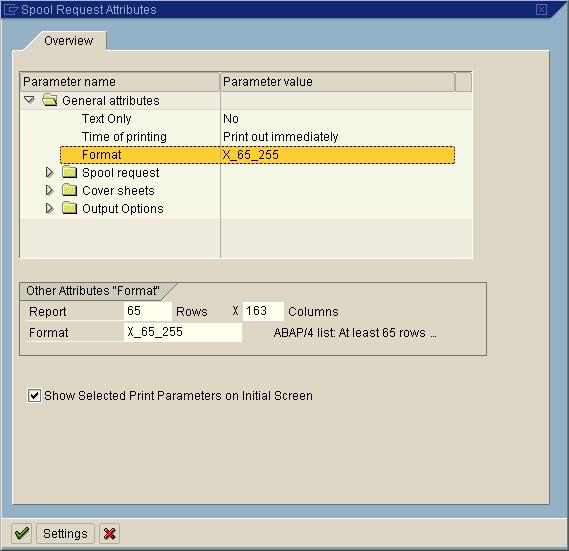This screenshot has height=551, width=569.
Task: Confirm with the green checkmark button
Action: tap(21, 533)
